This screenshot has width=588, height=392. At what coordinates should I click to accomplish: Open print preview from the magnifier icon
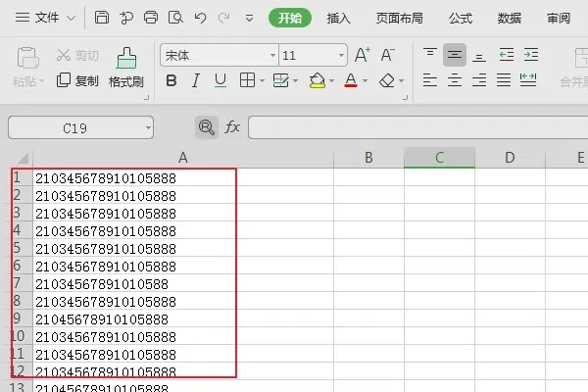click(175, 18)
